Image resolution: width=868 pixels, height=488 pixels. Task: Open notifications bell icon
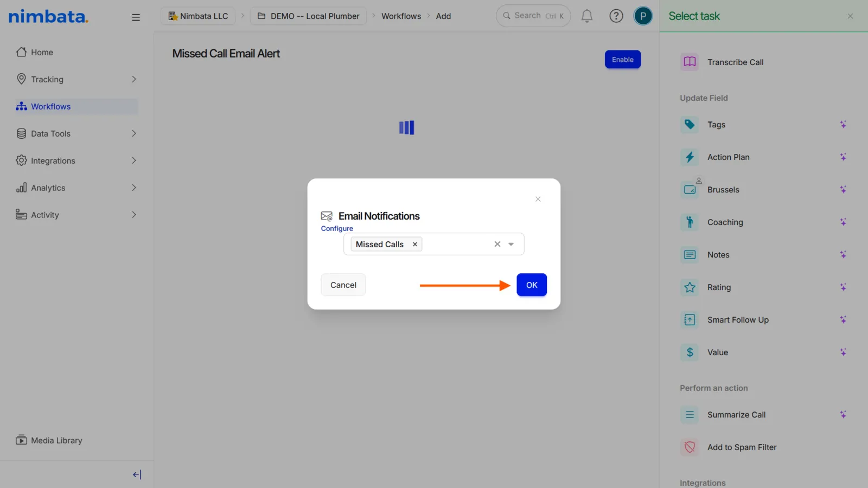click(x=587, y=16)
